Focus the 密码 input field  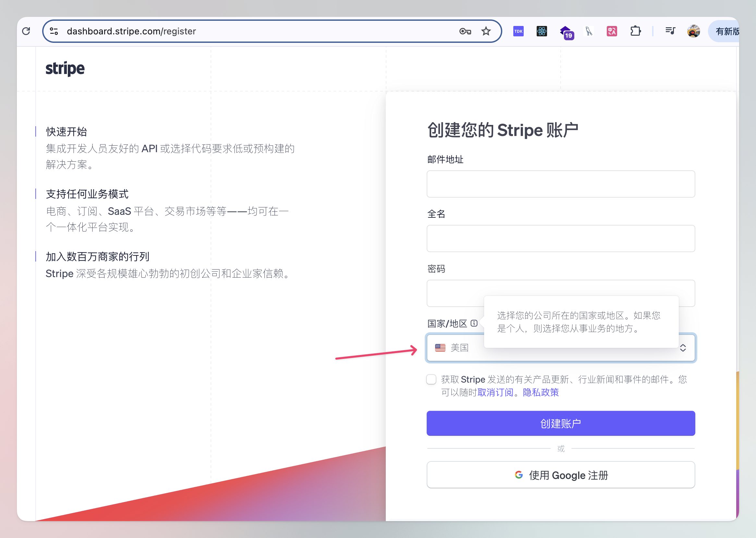pyautogui.click(x=561, y=293)
